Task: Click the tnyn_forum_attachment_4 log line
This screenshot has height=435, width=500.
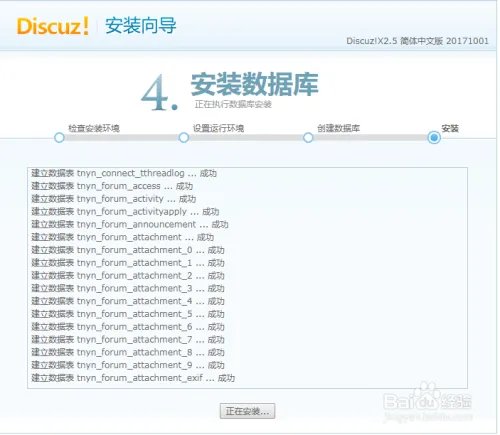Action: (128, 301)
